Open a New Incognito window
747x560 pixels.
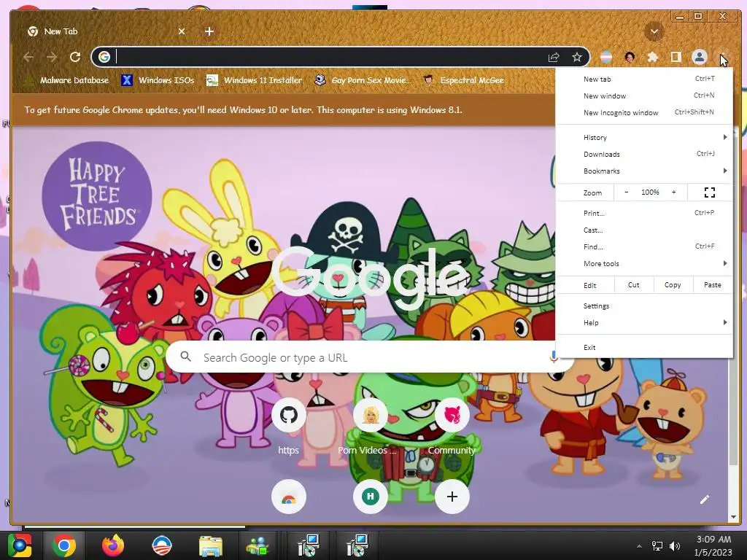click(x=644, y=112)
